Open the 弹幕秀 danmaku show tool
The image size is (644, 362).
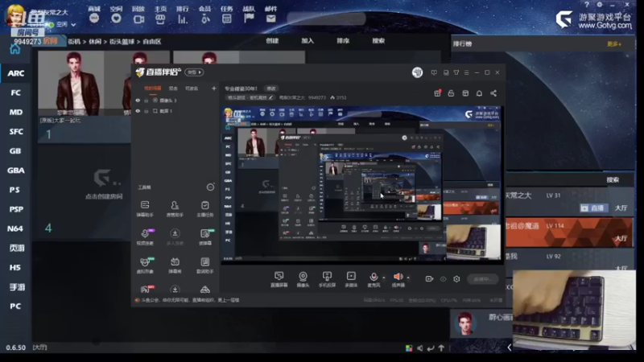point(175,265)
